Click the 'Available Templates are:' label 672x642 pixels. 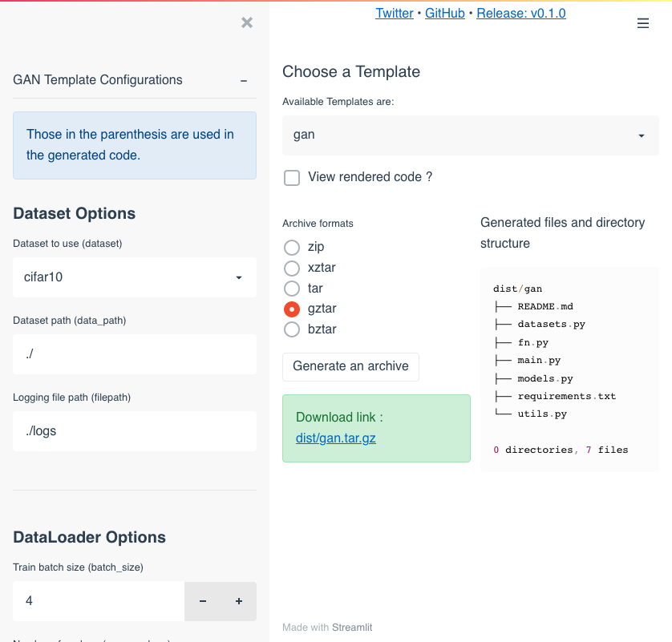[x=338, y=102]
